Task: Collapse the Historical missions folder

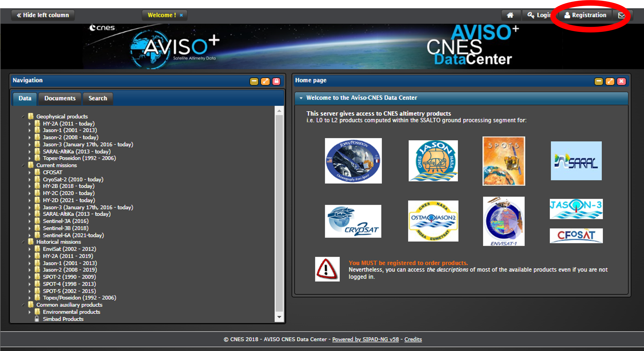Action: pyautogui.click(x=23, y=242)
